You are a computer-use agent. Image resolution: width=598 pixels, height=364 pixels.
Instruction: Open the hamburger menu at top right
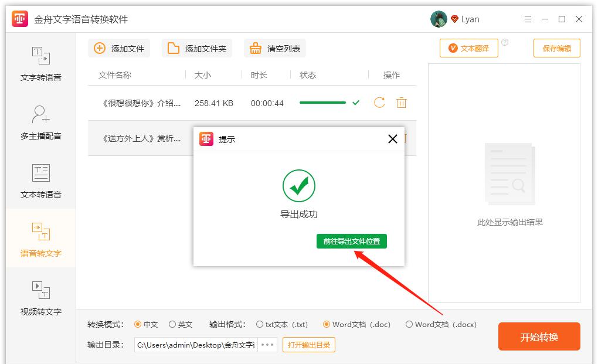[527, 19]
